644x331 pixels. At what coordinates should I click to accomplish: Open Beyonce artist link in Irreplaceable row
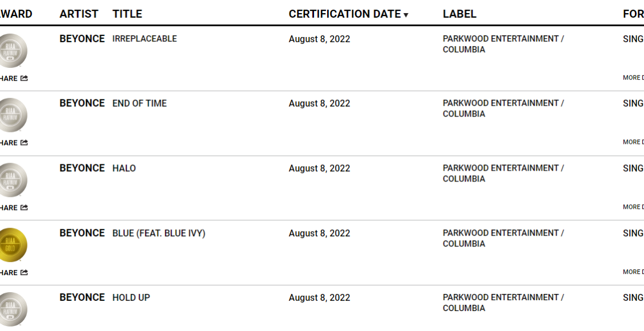82,39
